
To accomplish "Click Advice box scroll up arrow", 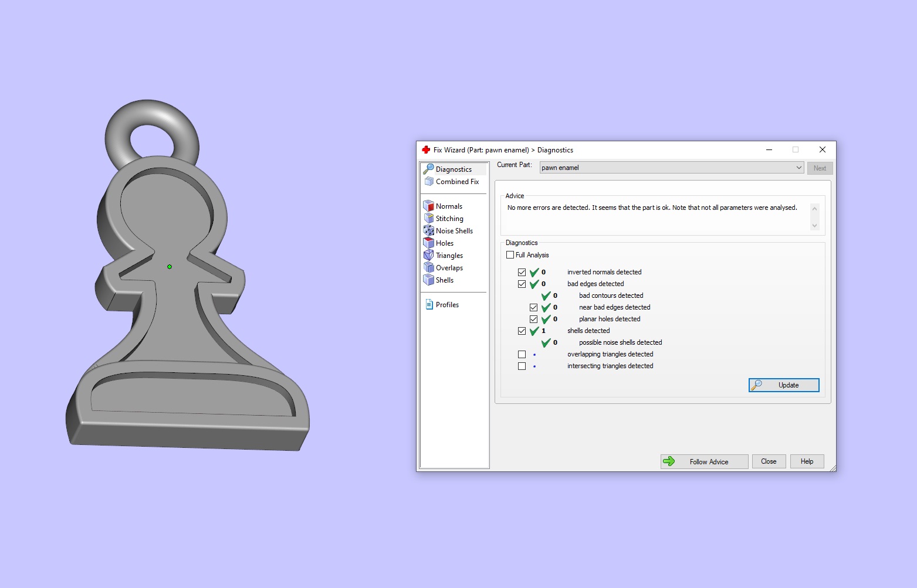I will [814, 209].
